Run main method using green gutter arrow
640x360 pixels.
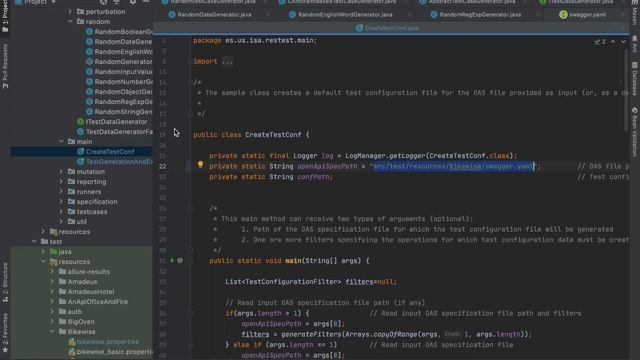coord(172,260)
